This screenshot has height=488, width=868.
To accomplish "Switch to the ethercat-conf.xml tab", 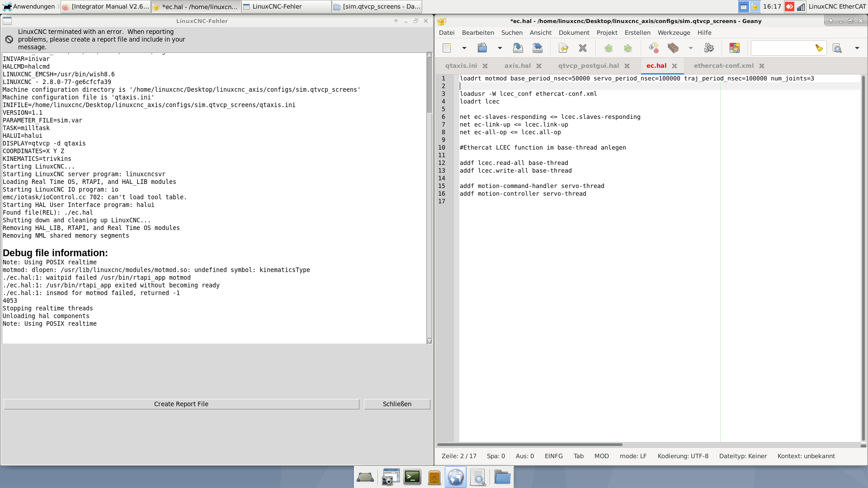I will coord(724,66).
